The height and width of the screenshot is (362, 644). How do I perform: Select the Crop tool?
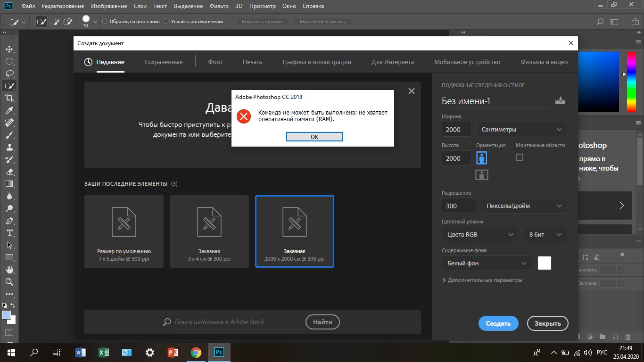click(x=9, y=98)
